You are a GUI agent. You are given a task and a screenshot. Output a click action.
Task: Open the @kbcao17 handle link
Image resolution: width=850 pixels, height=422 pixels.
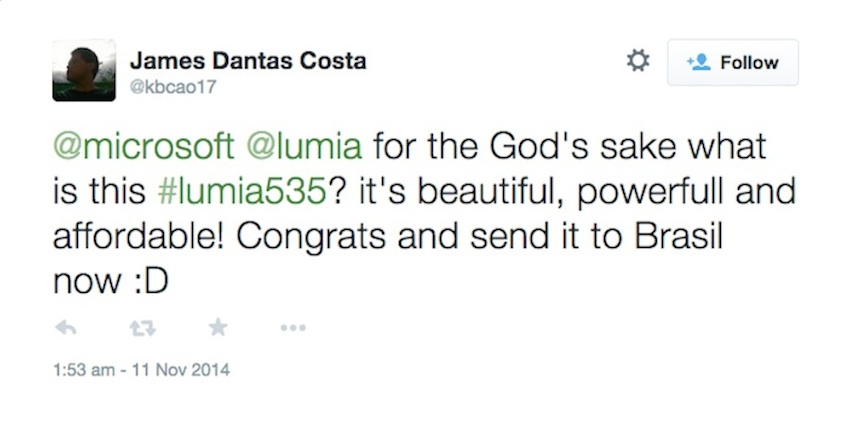(174, 87)
